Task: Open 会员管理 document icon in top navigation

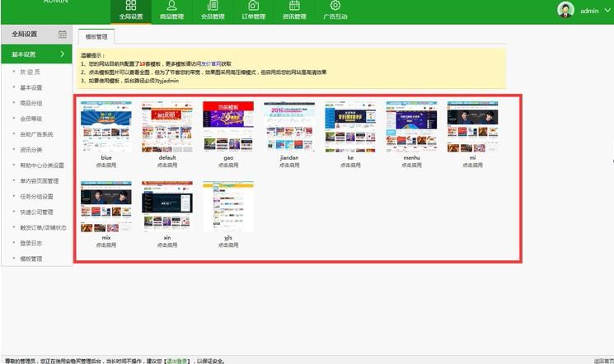Action: pyautogui.click(x=213, y=6)
